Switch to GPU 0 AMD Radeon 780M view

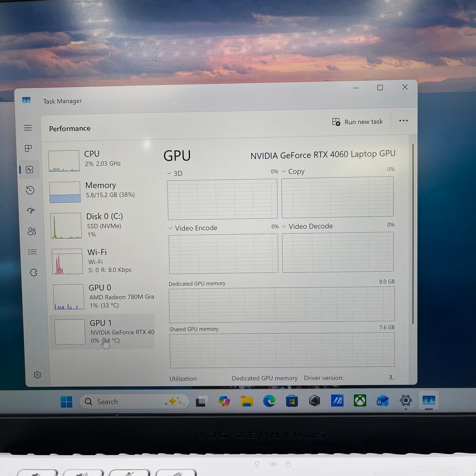[x=102, y=296]
